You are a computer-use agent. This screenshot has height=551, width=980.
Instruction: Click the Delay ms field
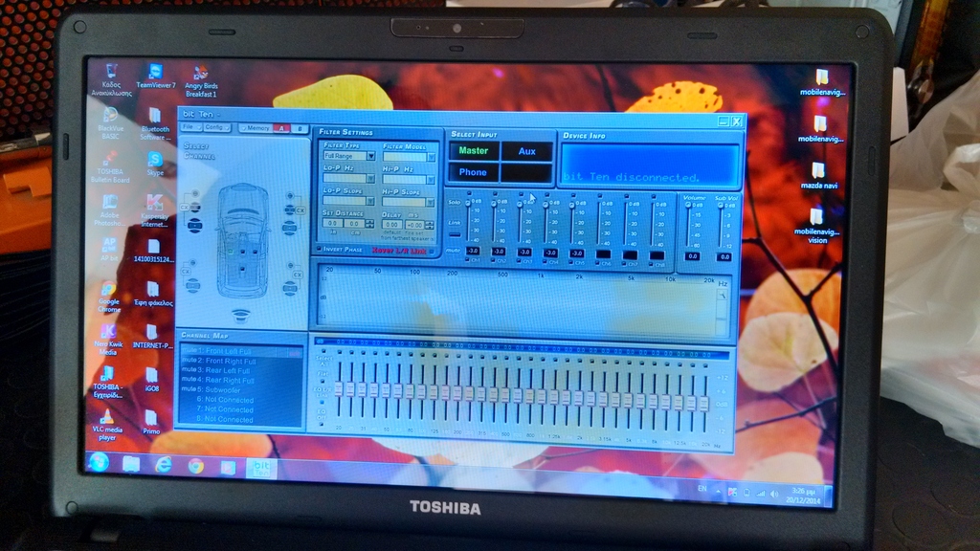coord(391,224)
